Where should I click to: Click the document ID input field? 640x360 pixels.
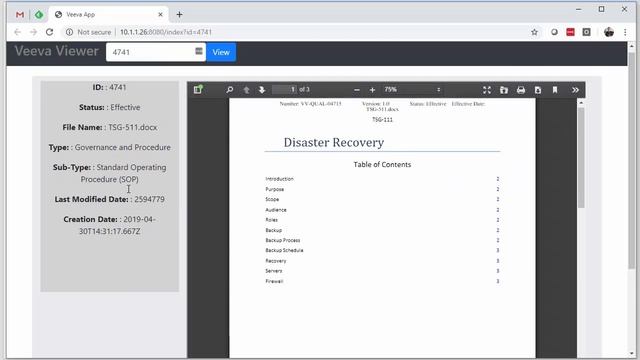coord(156,52)
